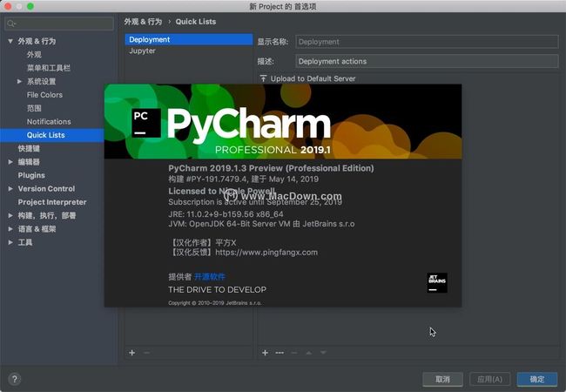Select the Jupyter quick list

pos(188,51)
